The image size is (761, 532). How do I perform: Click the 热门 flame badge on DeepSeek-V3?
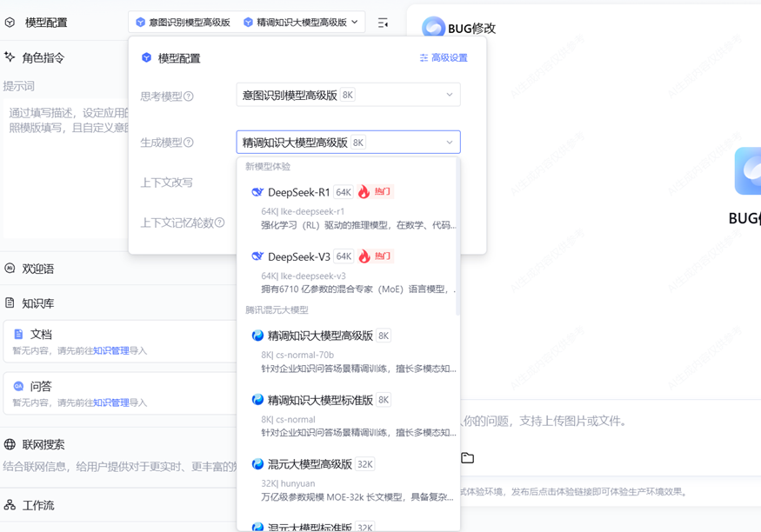375,256
